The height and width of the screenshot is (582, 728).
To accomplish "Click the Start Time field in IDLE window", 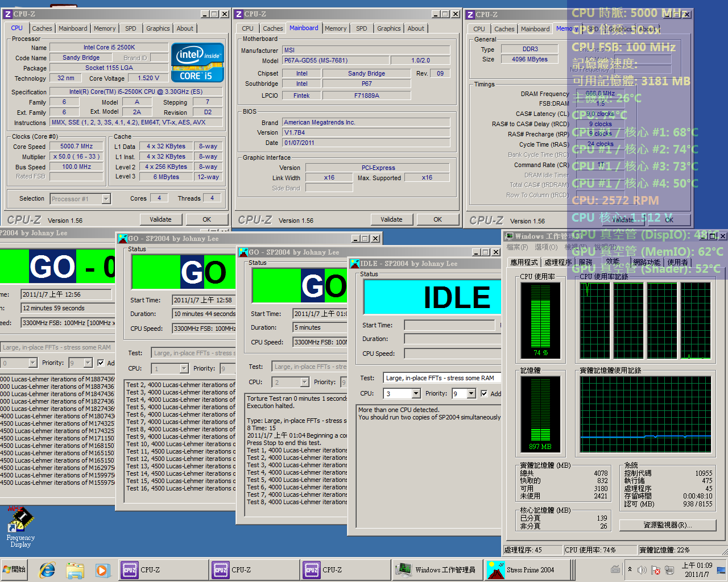I will [450, 325].
